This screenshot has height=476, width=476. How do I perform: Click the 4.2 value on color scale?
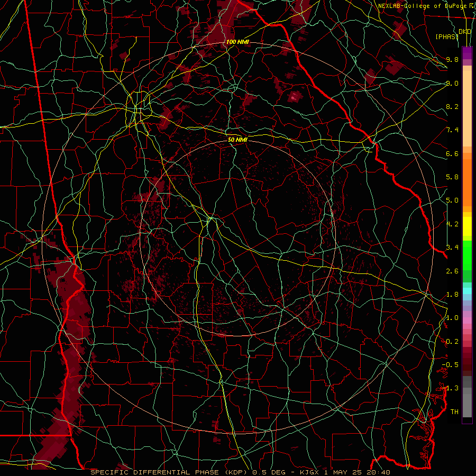[x=452, y=224]
